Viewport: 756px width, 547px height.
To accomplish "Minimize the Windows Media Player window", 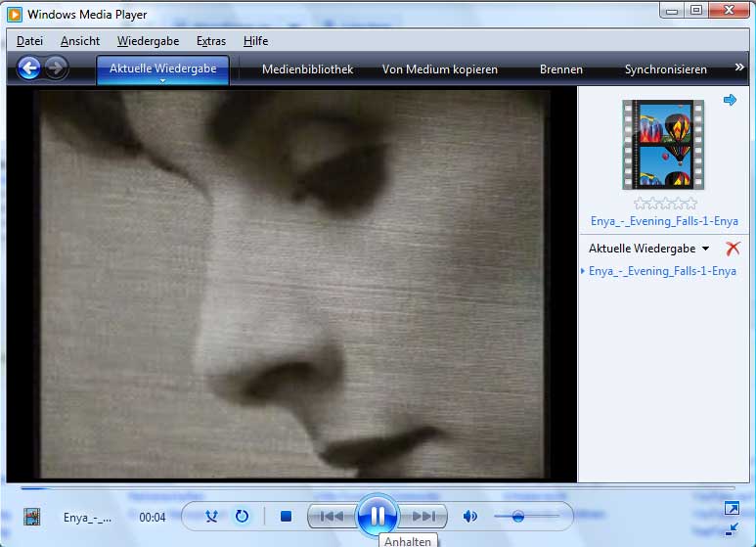I will click(x=672, y=11).
